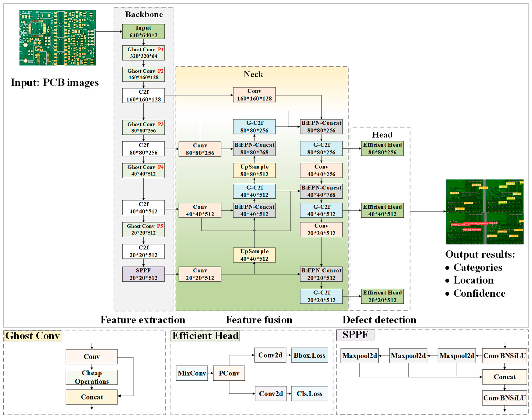The width and height of the screenshot is (532, 420).
Task: Click the Feature fusion label
Action: [259, 320]
